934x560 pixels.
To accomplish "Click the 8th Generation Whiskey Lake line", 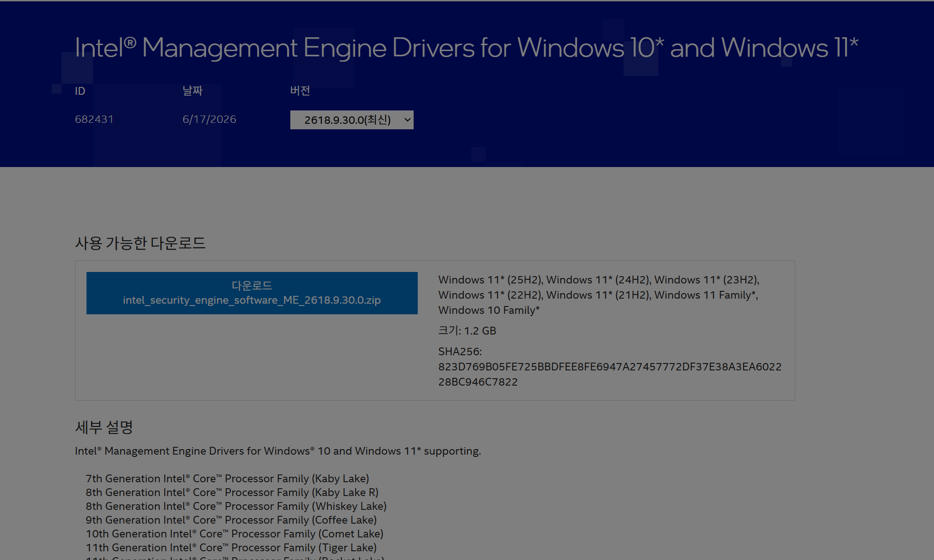I will (x=236, y=506).
